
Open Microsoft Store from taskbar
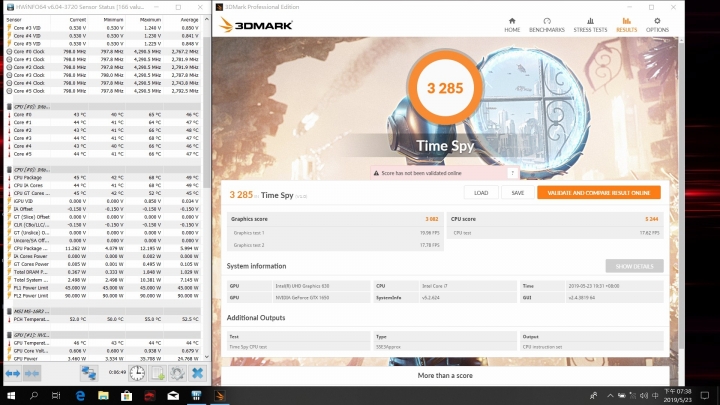pos(126,395)
